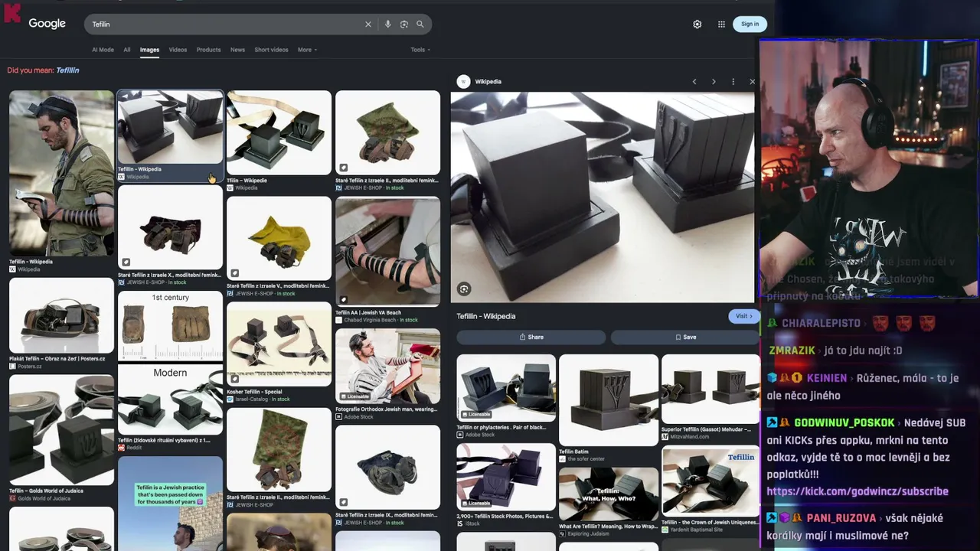Open the Staré Tefilin z Izraele IX. image
Image resolution: width=980 pixels, height=551 pixels.
tap(387, 467)
